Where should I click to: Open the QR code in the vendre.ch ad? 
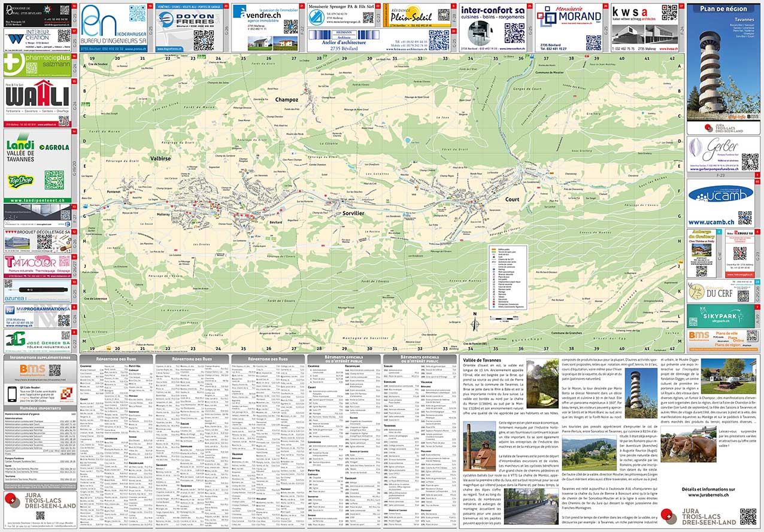[290, 27]
